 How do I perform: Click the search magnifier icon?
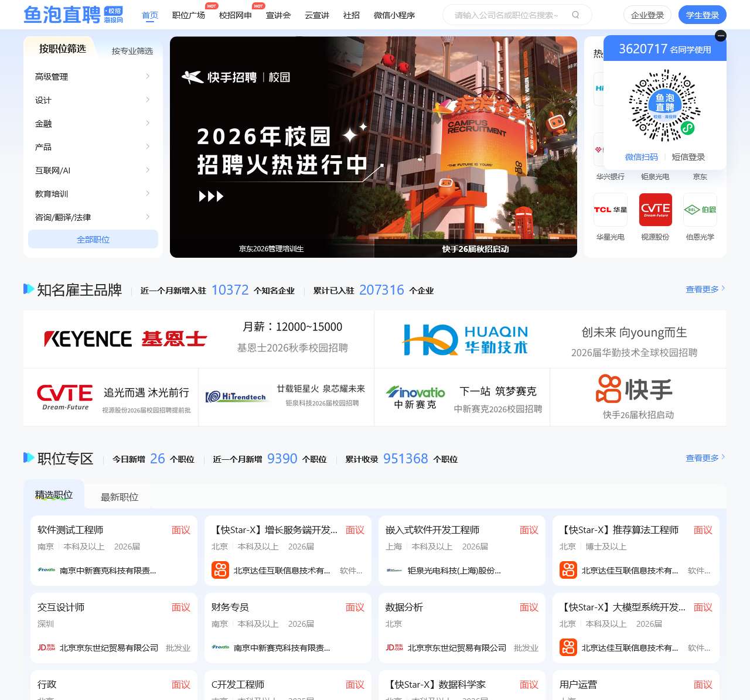[x=575, y=15]
